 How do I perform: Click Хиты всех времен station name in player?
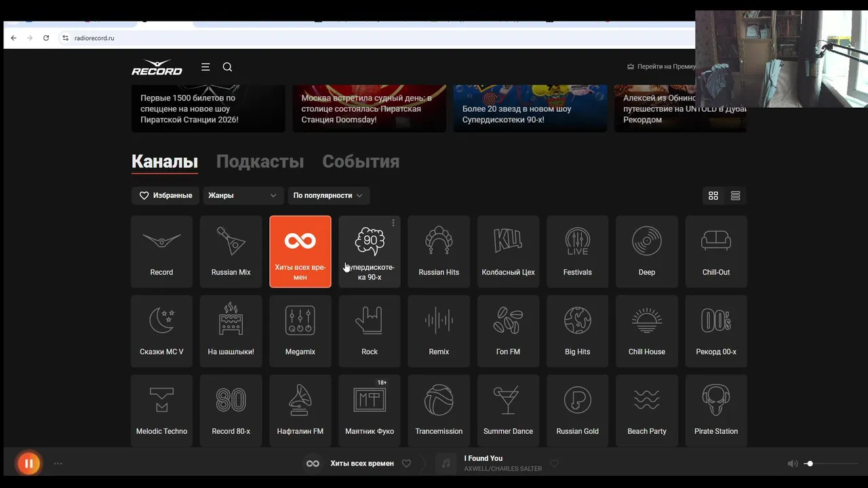(362, 464)
